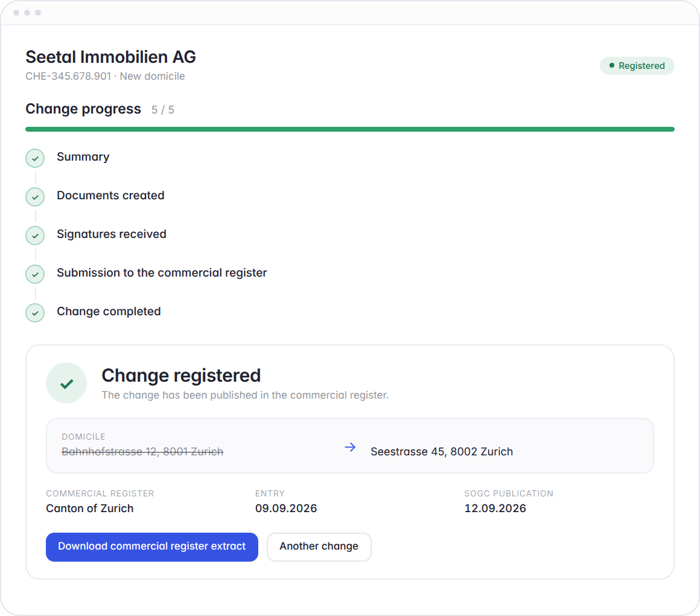The image size is (700, 616).
Task: Click the green dot in Registered badge
Action: [612, 65]
